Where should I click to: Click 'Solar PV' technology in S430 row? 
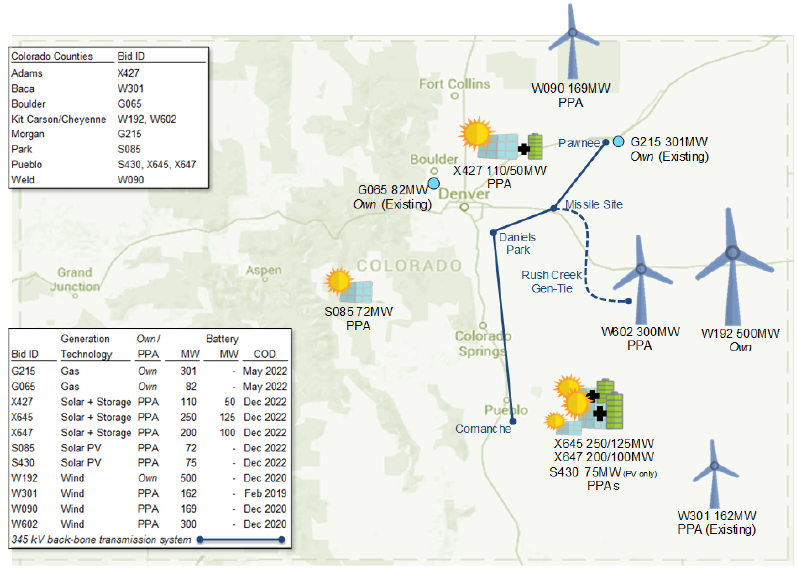click(x=81, y=463)
